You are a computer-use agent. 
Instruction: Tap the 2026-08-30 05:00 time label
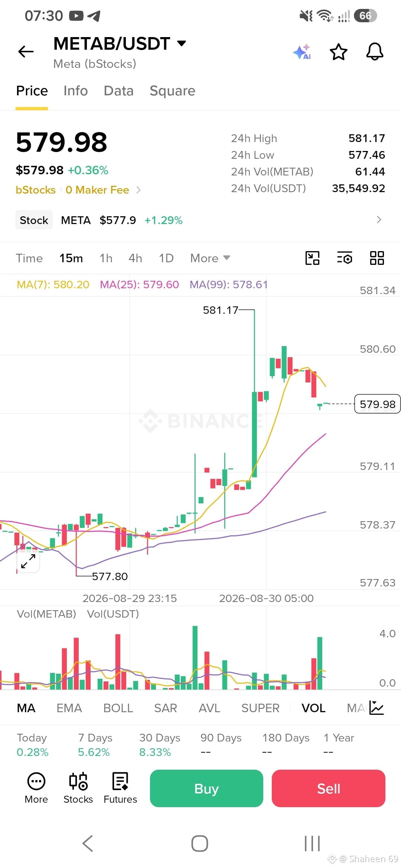coord(266,598)
